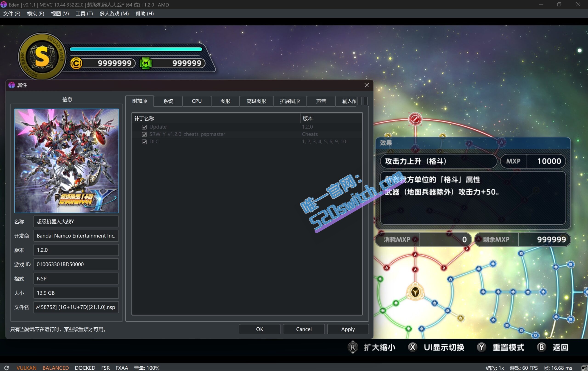Select the 附加项 tab
Viewport: 588px width, 371px height.
pyautogui.click(x=140, y=101)
